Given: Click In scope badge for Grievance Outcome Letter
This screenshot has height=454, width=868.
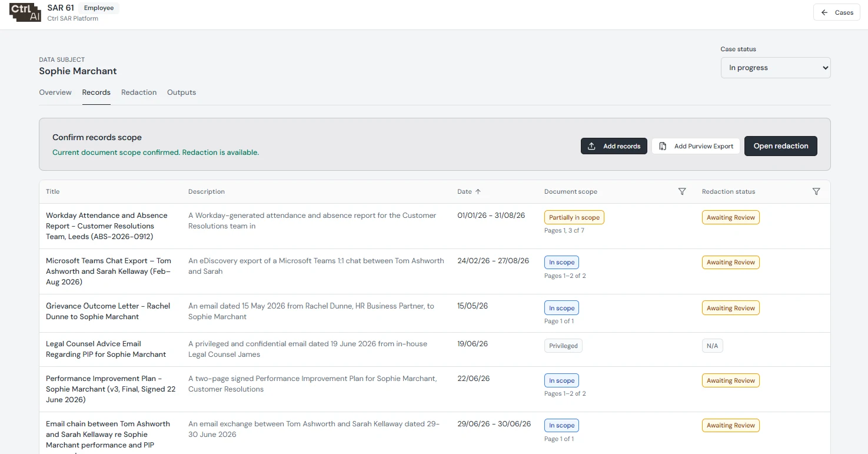Looking at the screenshot, I should click(x=561, y=308).
